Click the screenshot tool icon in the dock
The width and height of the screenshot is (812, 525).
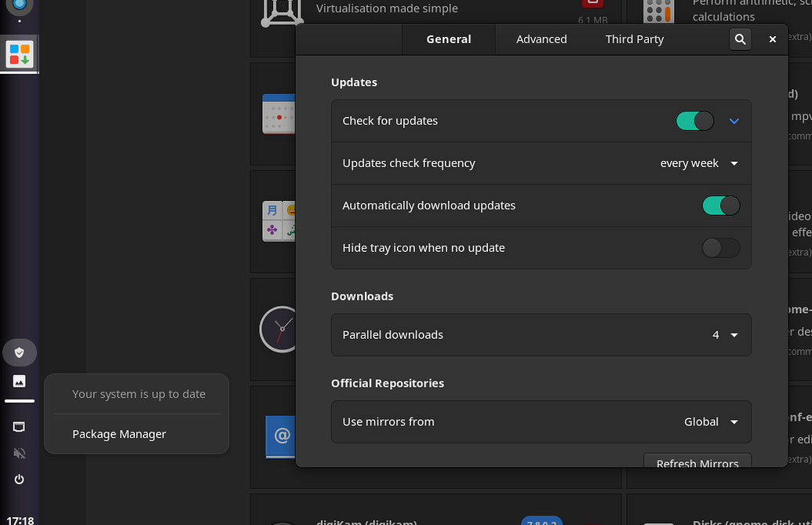(19, 426)
